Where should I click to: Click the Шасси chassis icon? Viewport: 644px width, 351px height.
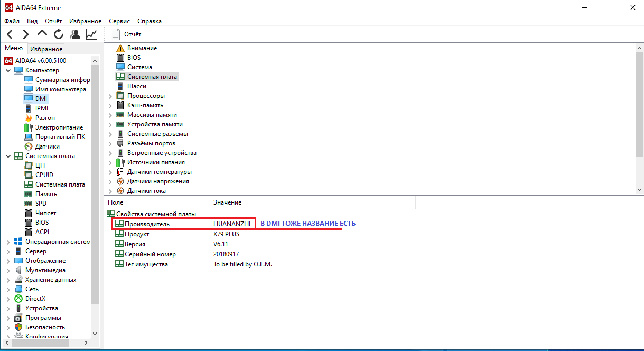pos(120,86)
